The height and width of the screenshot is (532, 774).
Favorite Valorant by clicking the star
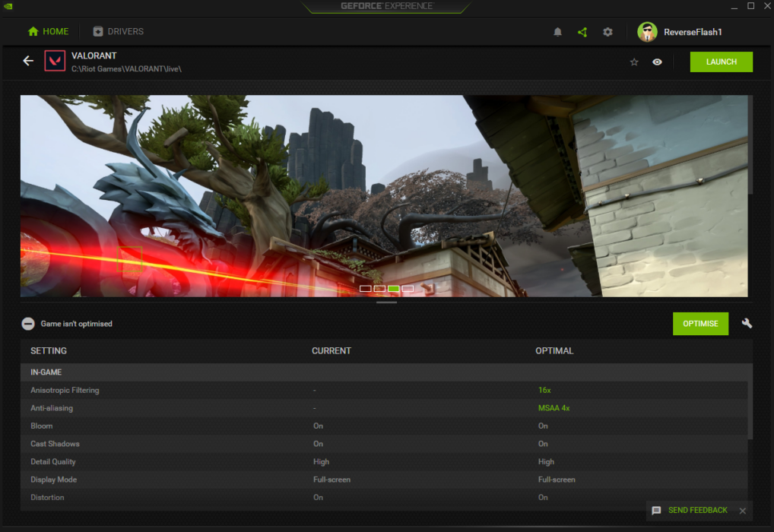pyautogui.click(x=634, y=62)
